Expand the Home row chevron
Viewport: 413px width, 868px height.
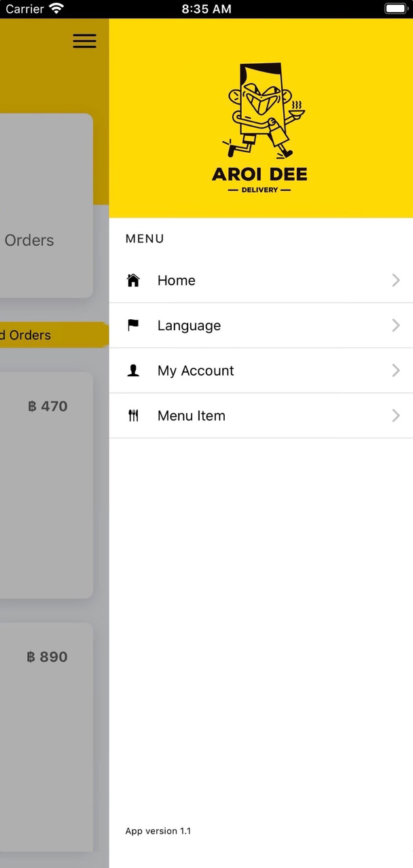(395, 281)
